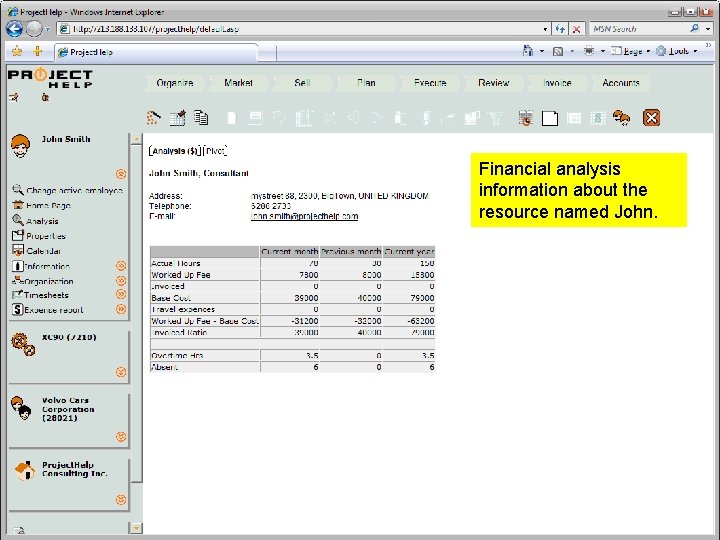Click John Smith avatar icon
Screen dimensions: 720x540
[20, 146]
